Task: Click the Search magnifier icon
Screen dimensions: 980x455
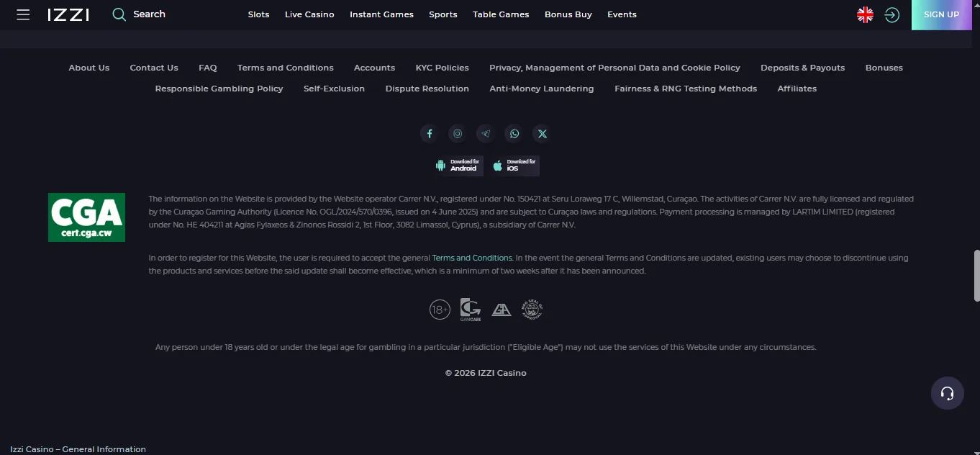Action: tap(119, 14)
